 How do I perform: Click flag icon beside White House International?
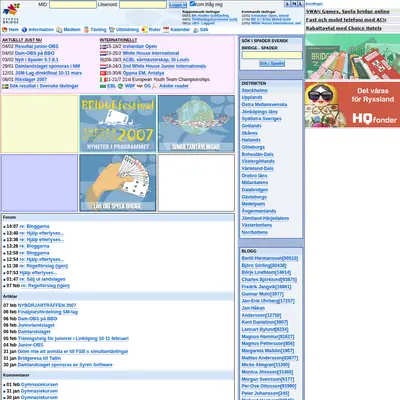click(x=103, y=53)
